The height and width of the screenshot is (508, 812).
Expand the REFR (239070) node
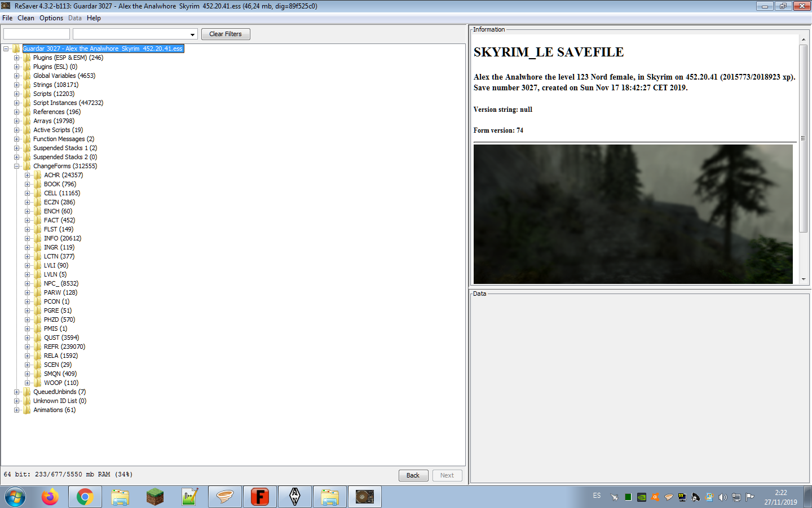28,347
